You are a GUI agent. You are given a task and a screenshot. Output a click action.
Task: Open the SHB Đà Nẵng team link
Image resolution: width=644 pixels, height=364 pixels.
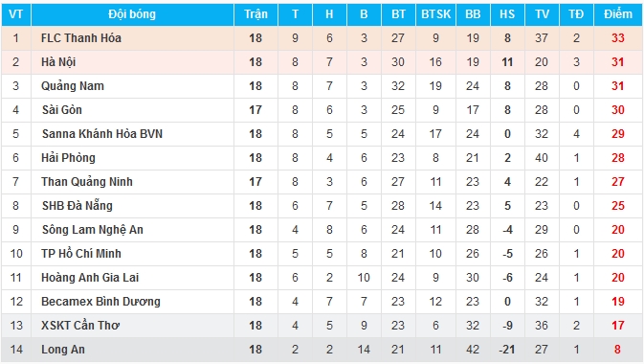[x=78, y=205]
